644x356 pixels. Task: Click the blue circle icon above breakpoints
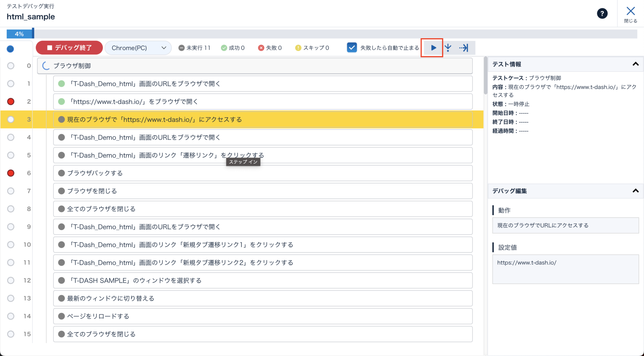[10, 49]
